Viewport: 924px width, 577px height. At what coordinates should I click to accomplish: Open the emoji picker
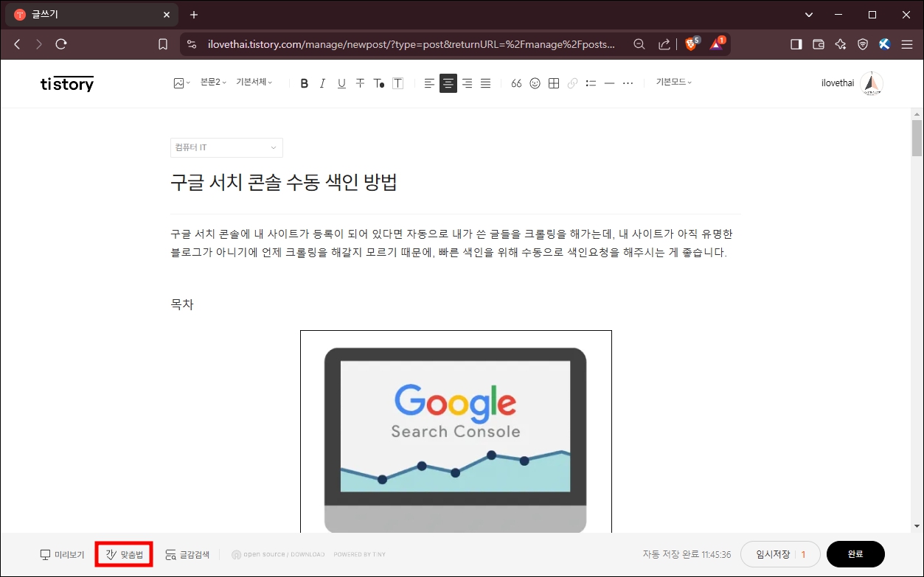[x=535, y=83]
